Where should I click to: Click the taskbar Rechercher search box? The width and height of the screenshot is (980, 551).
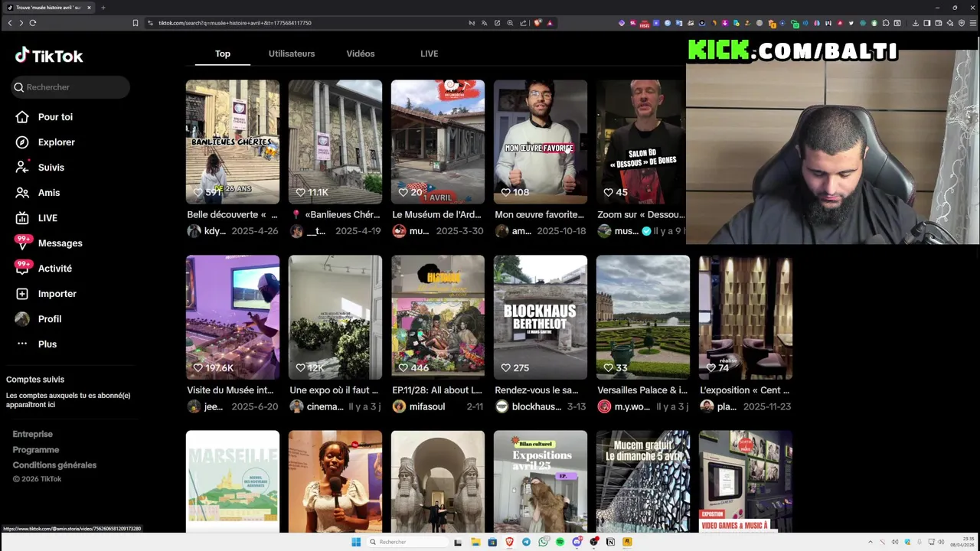pyautogui.click(x=406, y=542)
